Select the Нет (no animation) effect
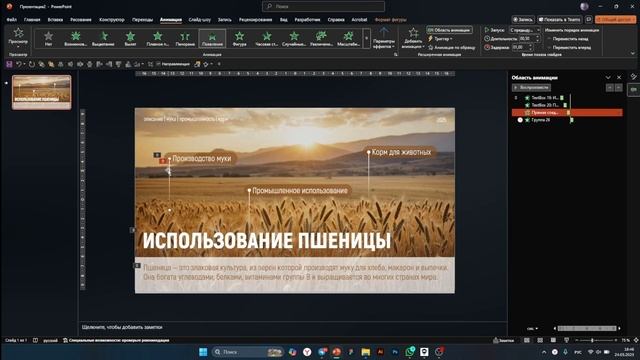The height and width of the screenshot is (360, 640). pyautogui.click(x=48, y=38)
